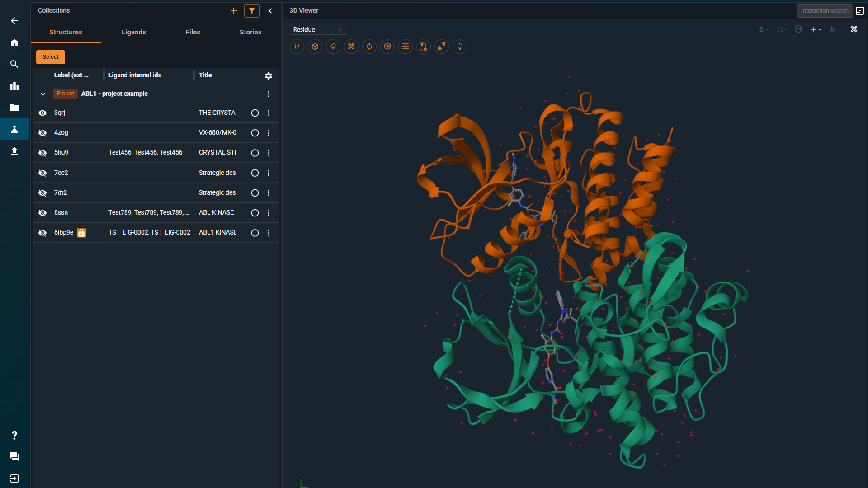Open info for the 5hu9 structure

[255, 153]
